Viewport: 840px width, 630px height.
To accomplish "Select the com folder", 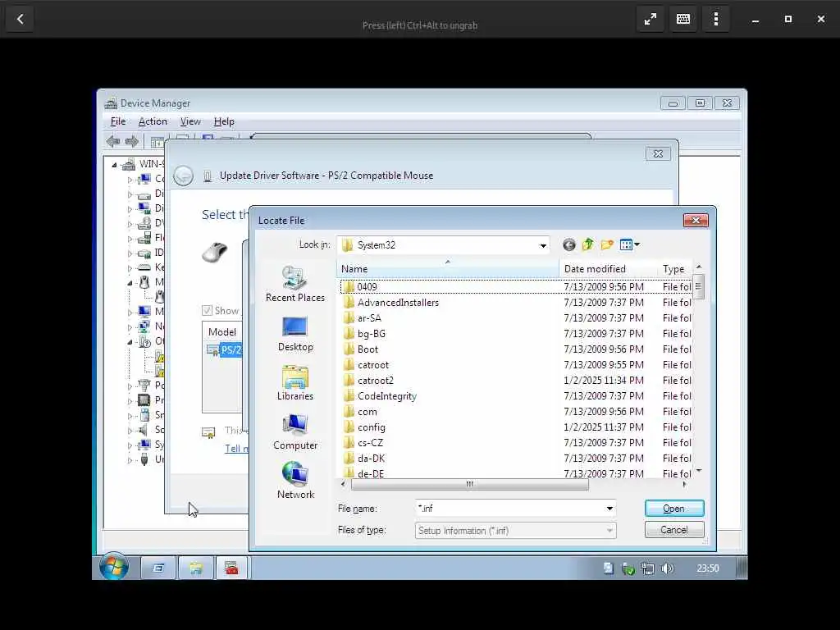I will [367, 412].
